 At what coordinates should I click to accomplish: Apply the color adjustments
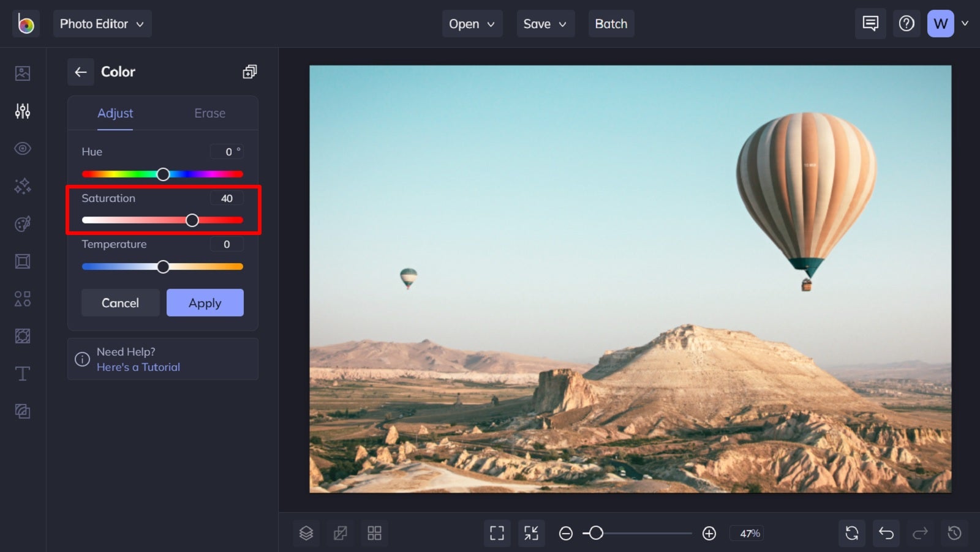point(205,302)
